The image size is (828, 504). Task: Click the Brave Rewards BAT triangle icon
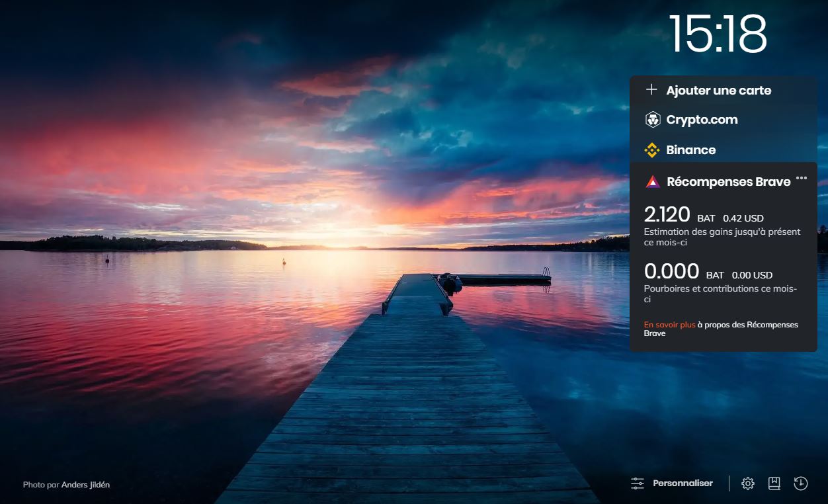tap(653, 182)
